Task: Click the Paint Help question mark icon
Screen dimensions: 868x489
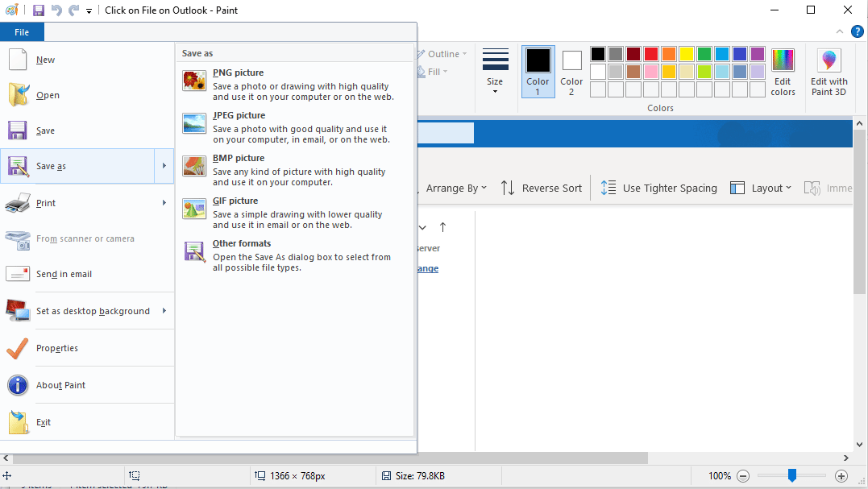Action: click(x=857, y=31)
